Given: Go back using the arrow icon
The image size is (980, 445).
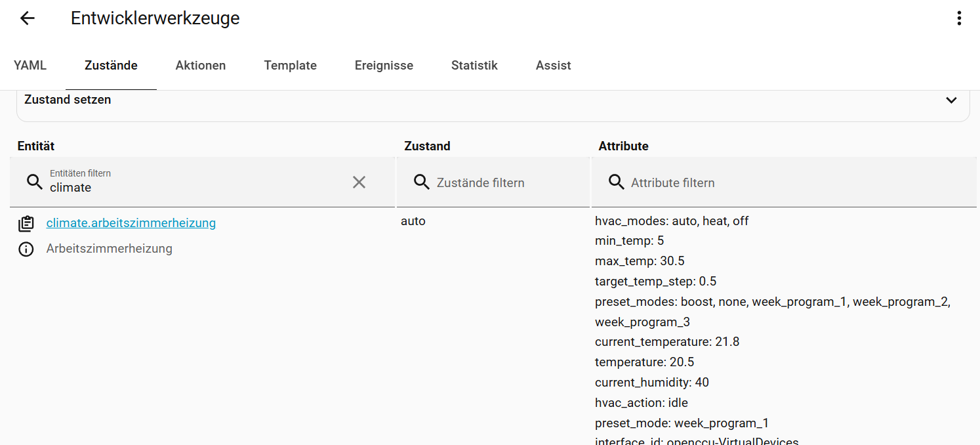Looking at the screenshot, I should (x=27, y=18).
